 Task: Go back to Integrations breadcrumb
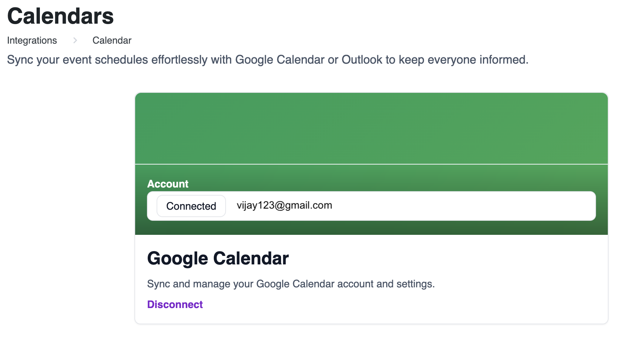coord(32,40)
